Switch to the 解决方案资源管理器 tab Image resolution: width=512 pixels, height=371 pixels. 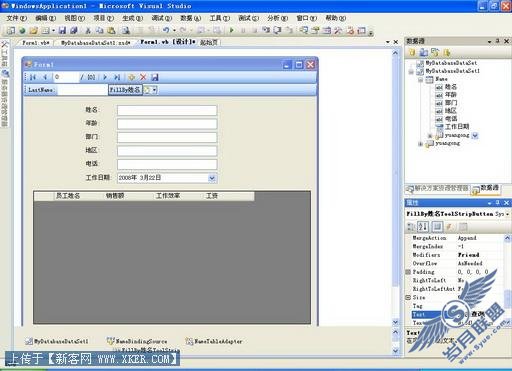(x=438, y=188)
